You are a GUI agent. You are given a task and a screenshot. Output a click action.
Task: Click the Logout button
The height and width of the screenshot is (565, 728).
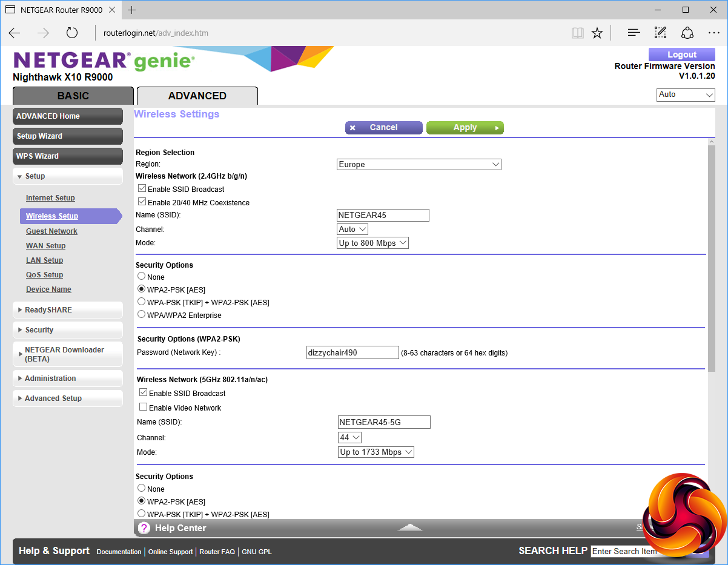tap(681, 55)
